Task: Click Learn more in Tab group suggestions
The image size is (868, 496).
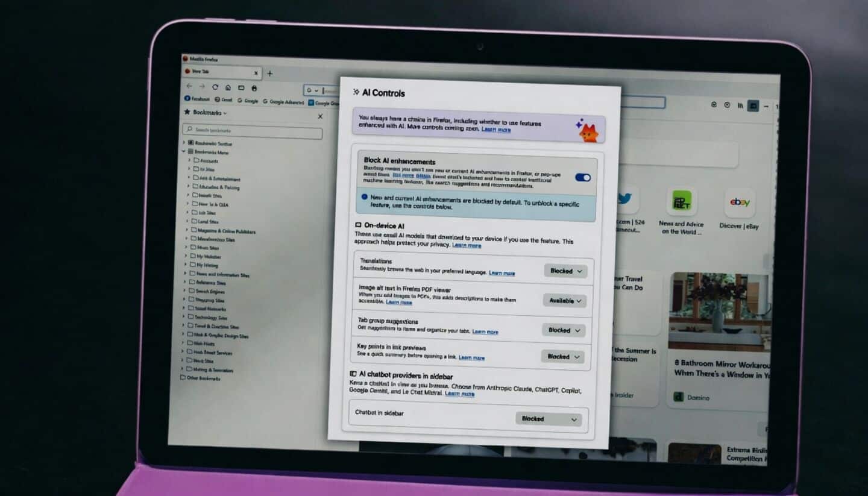Action: coord(485,331)
